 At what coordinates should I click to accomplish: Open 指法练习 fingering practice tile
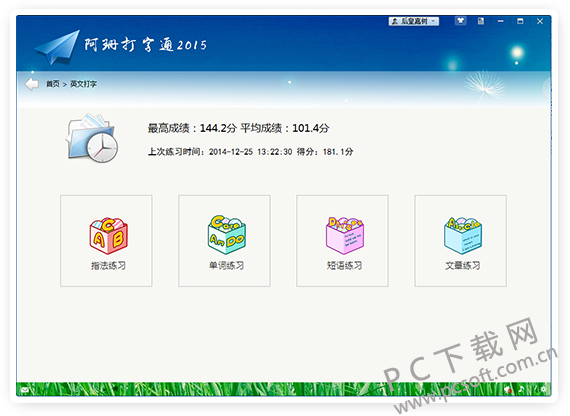pyautogui.click(x=106, y=241)
